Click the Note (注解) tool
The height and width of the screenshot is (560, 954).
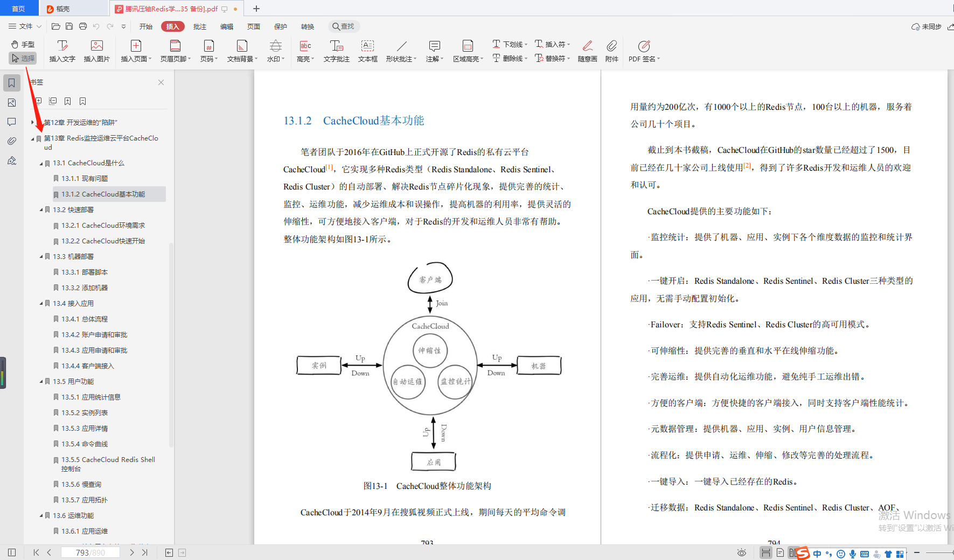pyautogui.click(x=434, y=51)
